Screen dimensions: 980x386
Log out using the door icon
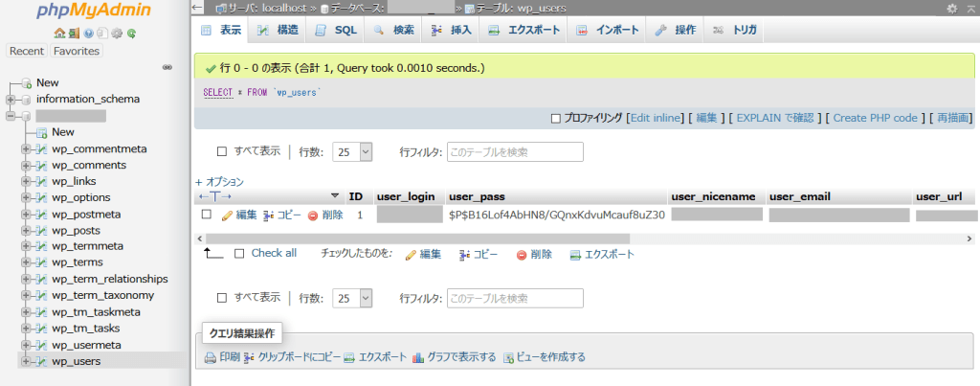pos(74,34)
